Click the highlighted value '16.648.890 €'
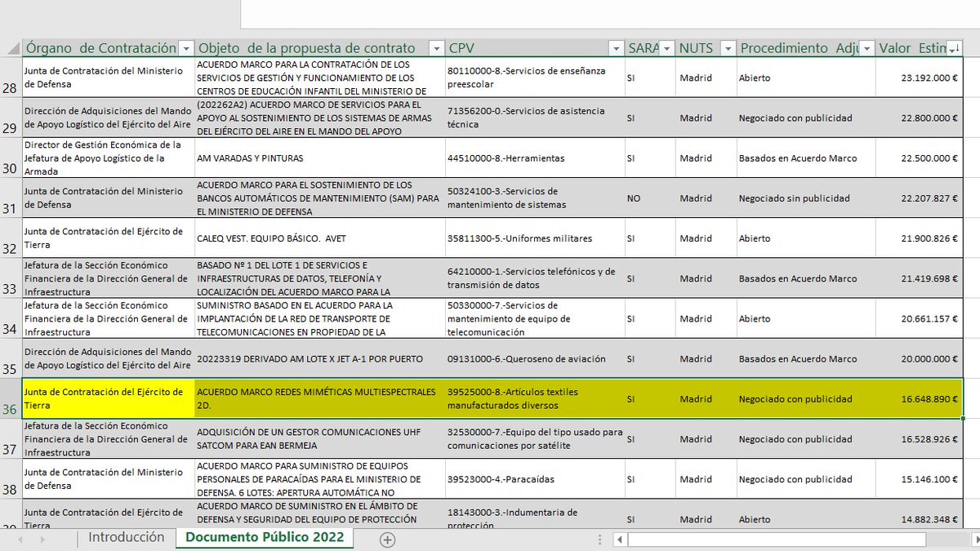The width and height of the screenshot is (980, 551). pos(919,398)
